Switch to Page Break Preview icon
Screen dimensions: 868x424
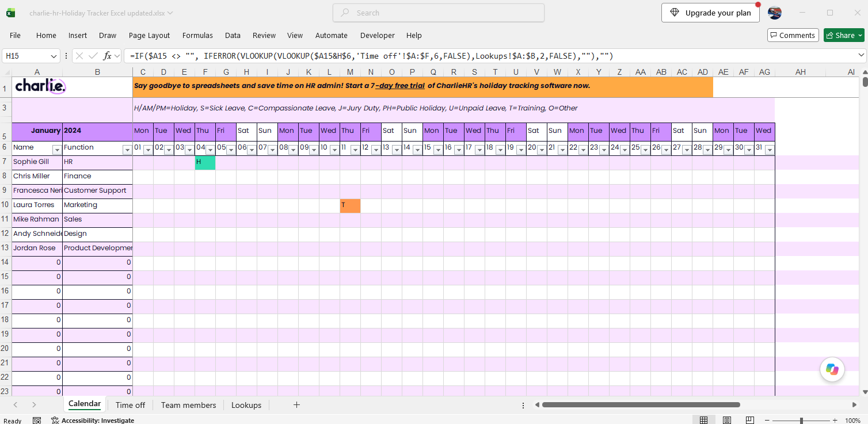click(749, 421)
